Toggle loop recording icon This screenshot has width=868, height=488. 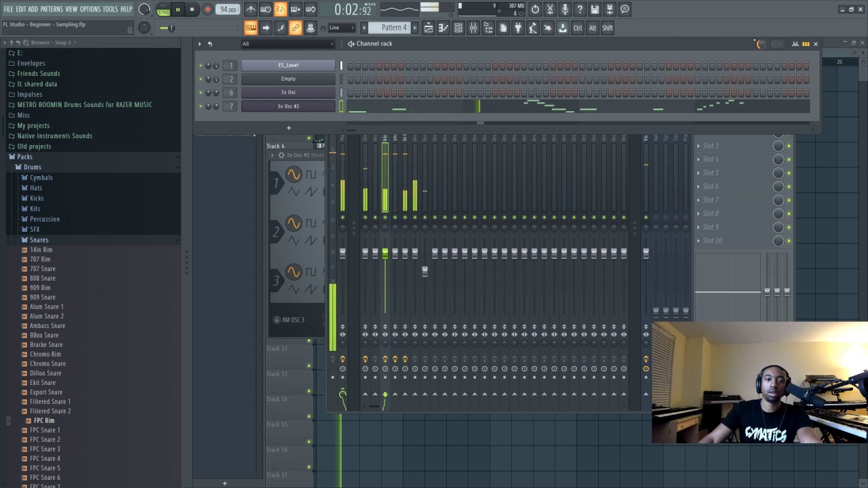click(x=311, y=9)
